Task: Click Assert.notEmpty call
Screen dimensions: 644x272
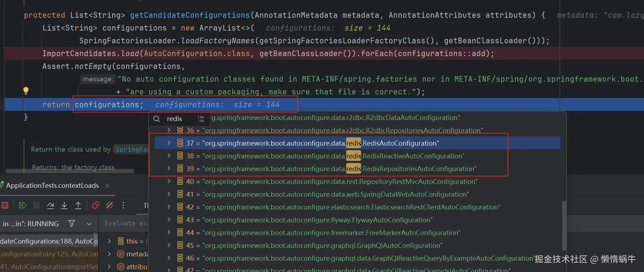Action: pyautogui.click(x=77, y=66)
